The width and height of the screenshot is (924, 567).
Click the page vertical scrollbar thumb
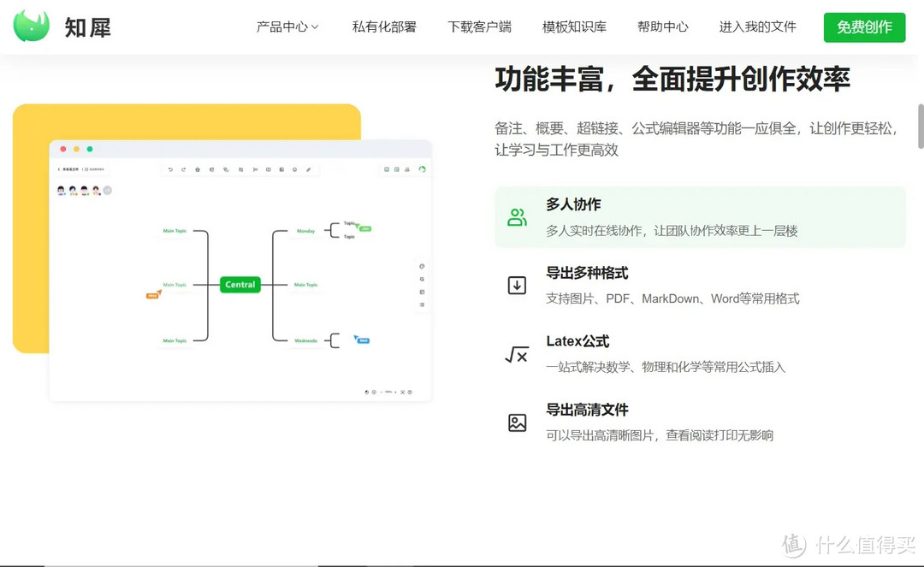click(x=921, y=126)
